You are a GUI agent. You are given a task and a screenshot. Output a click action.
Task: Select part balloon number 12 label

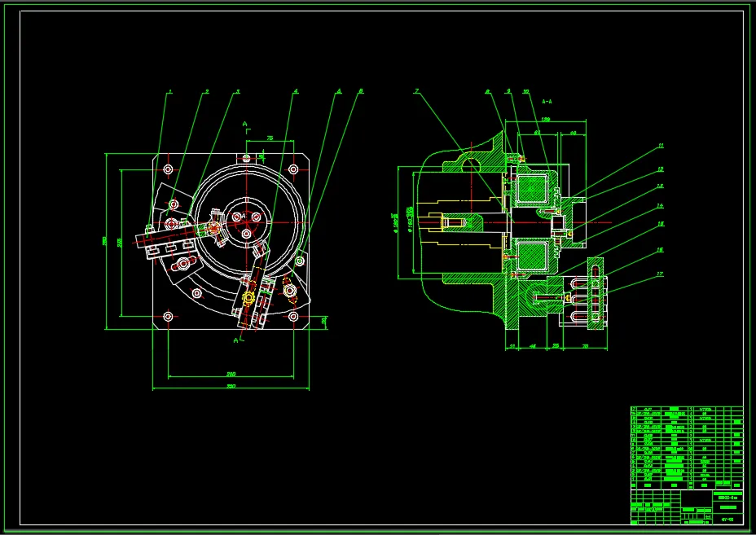point(660,169)
